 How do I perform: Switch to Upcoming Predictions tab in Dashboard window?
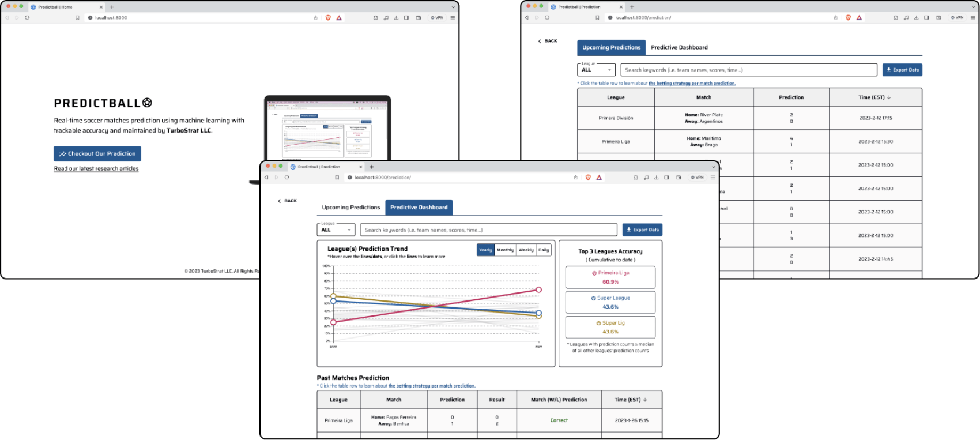click(351, 208)
